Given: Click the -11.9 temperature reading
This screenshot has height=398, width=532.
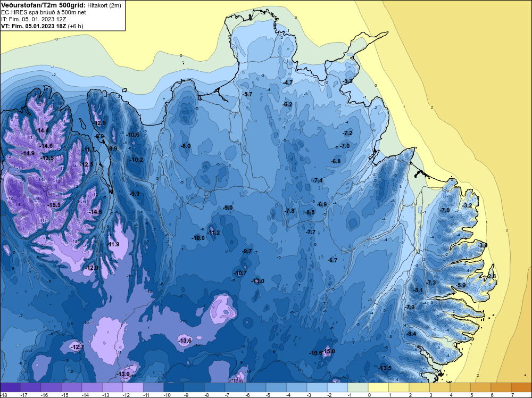Looking at the screenshot, I should point(113,244).
